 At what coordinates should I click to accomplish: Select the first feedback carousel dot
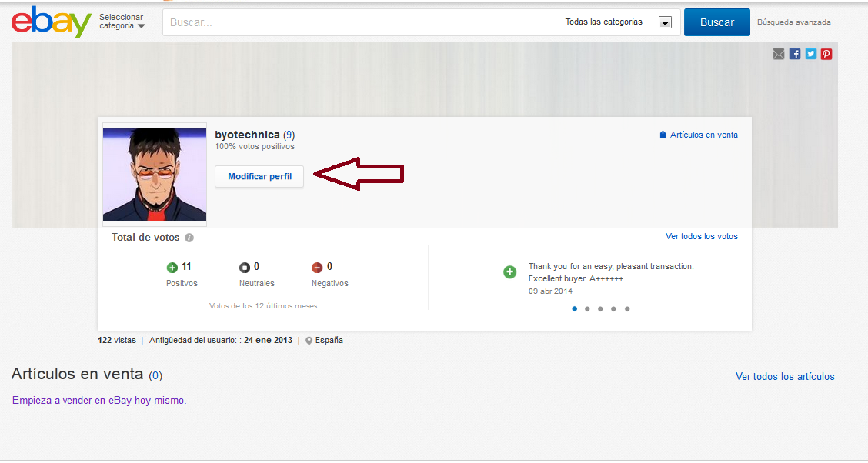[x=574, y=309]
